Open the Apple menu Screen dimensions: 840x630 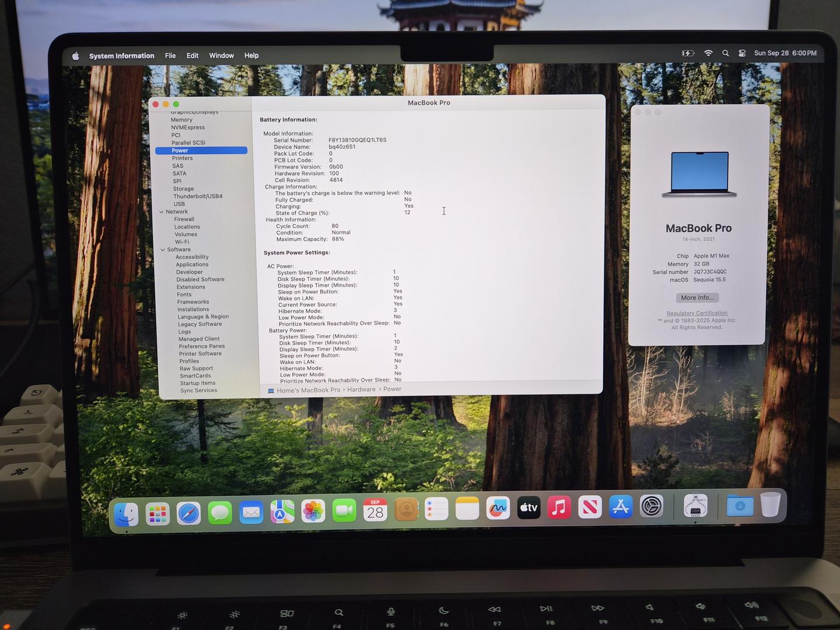pyautogui.click(x=75, y=56)
